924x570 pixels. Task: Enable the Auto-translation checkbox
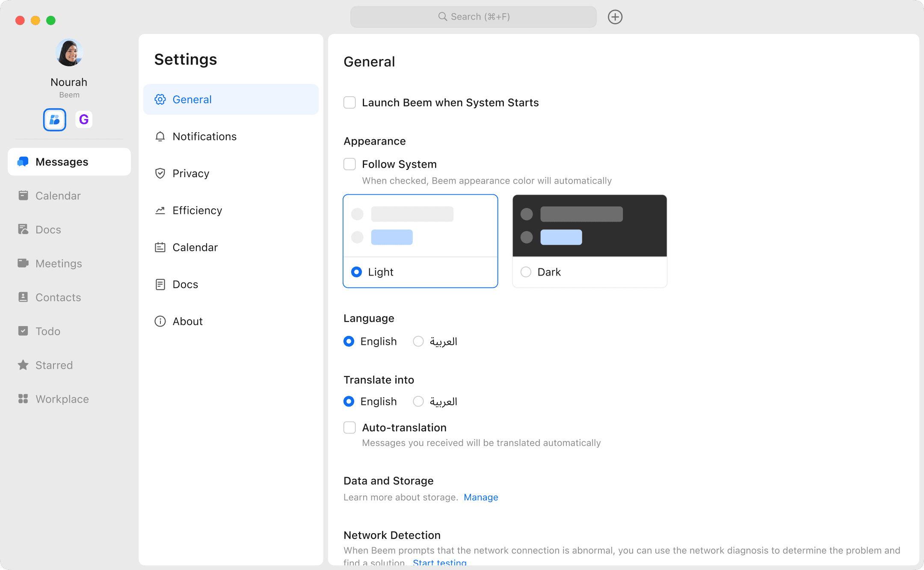pos(349,427)
